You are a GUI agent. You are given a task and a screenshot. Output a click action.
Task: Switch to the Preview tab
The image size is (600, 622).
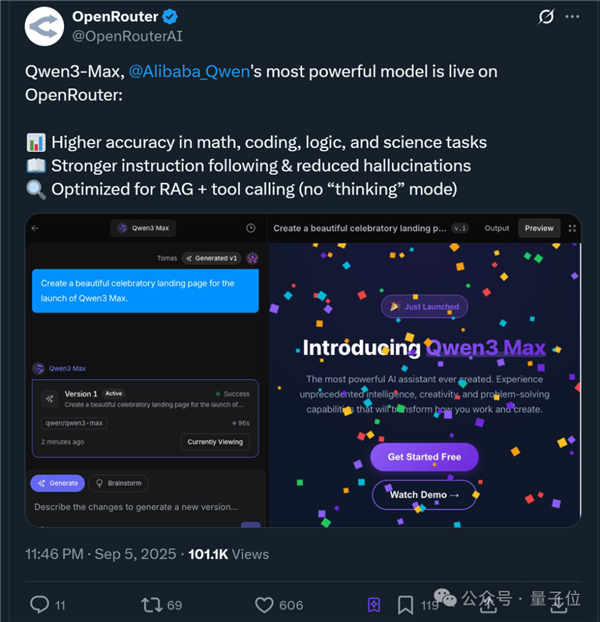(539, 228)
